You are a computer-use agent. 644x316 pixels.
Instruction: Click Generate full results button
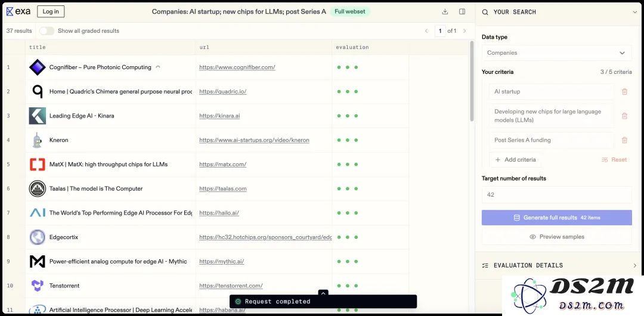[x=556, y=218]
